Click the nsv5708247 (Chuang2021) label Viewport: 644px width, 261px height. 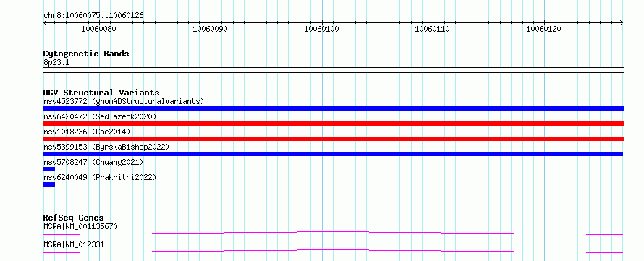[x=93, y=162]
